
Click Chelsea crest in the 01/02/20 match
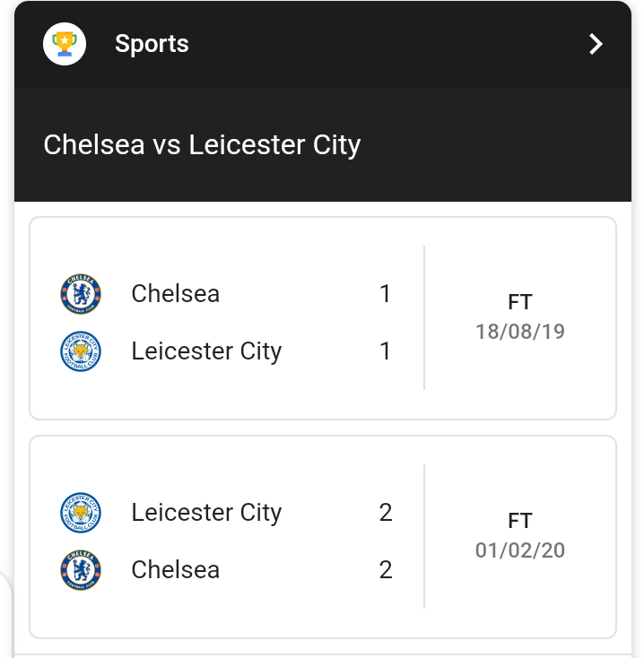[81, 570]
